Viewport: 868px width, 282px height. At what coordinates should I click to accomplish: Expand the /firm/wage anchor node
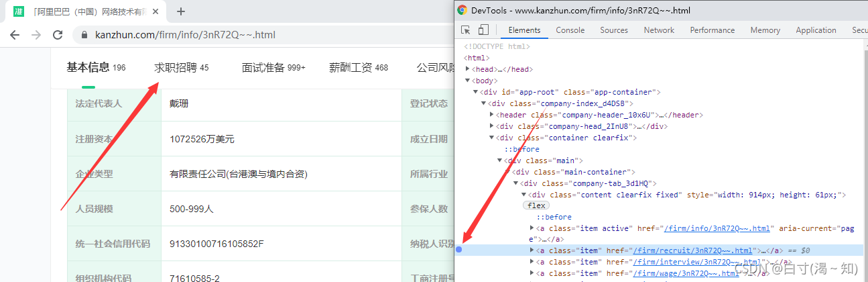coord(532,273)
